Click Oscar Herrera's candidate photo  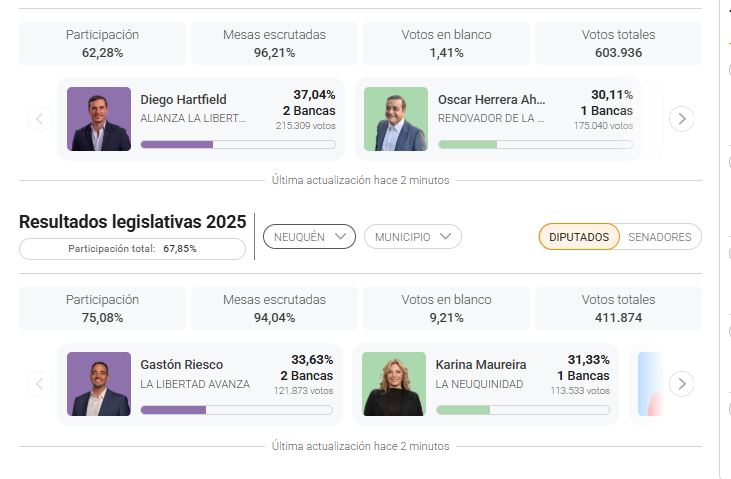coord(395,119)
